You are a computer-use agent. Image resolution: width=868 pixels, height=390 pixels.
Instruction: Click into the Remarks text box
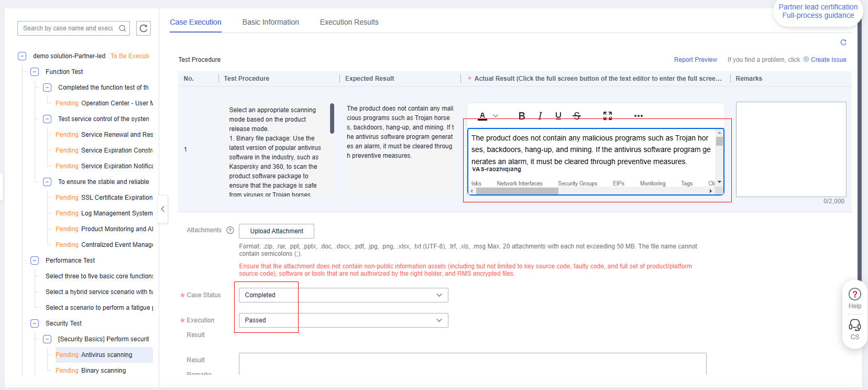pos(791,149)
